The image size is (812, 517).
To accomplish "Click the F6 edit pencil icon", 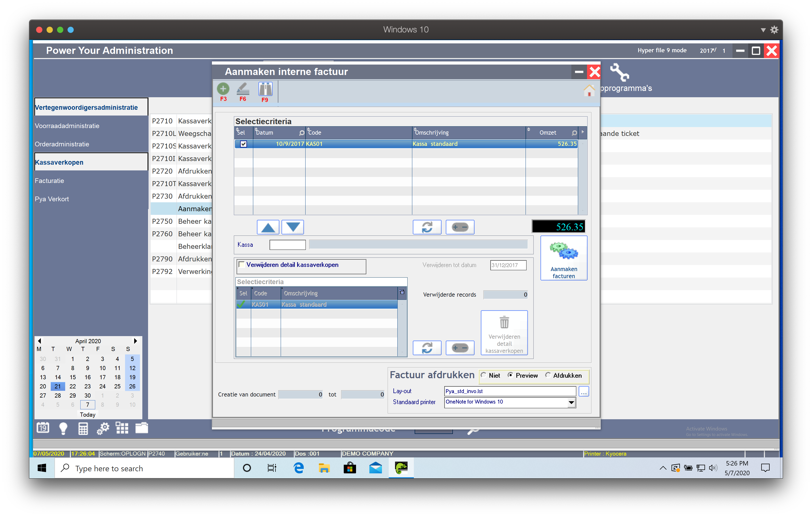I will [x=243, y=89].
